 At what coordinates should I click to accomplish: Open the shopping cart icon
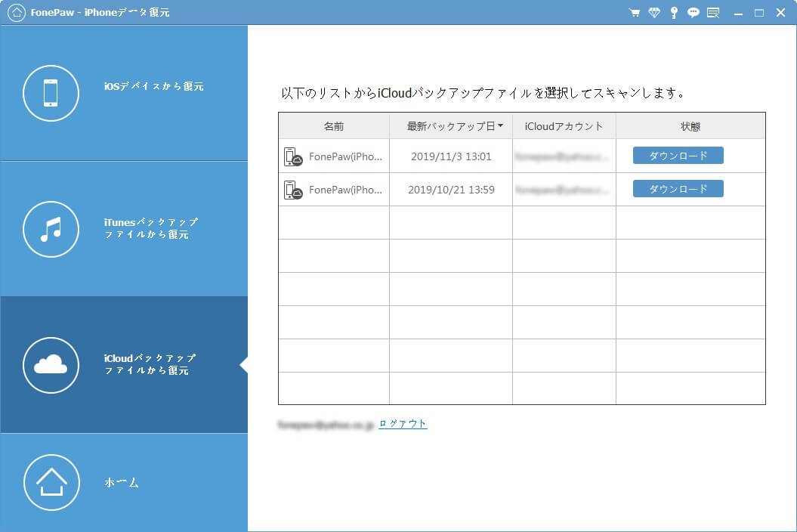click(635, 13)
